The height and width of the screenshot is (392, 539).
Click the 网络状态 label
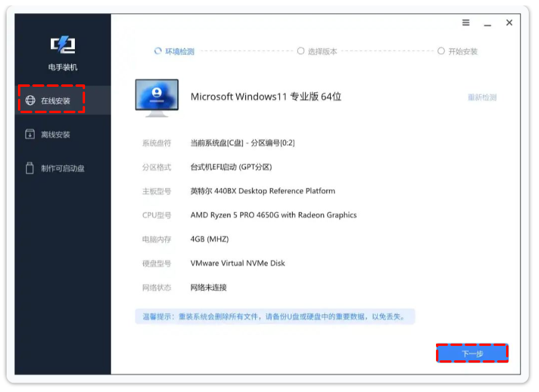[157, 287]
